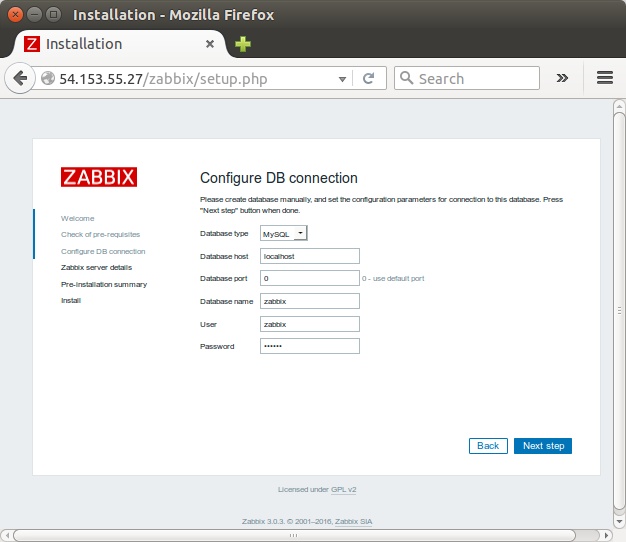626x542 pixels.
Task: Select Zabbix server details step
Action: tap(96, 267)
